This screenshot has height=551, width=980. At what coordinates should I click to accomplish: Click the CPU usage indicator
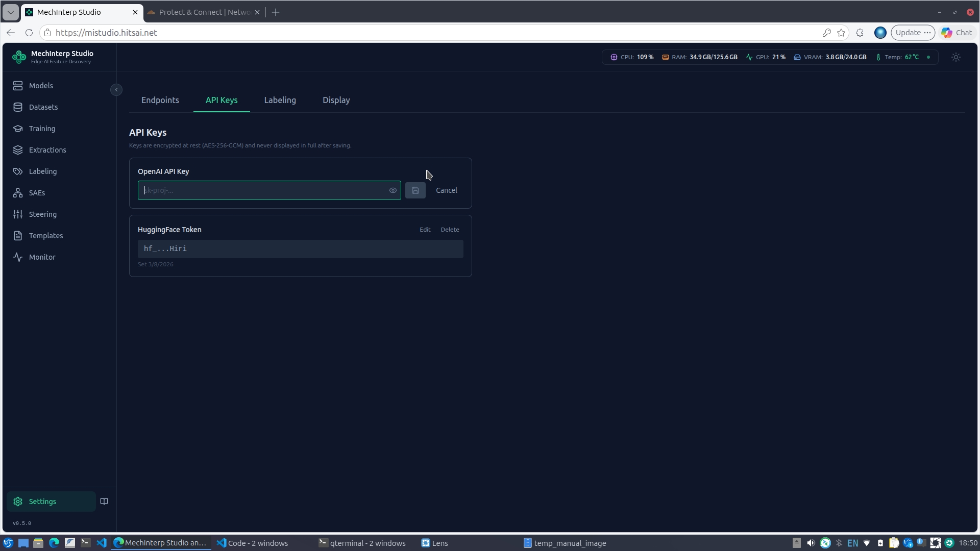632,57
